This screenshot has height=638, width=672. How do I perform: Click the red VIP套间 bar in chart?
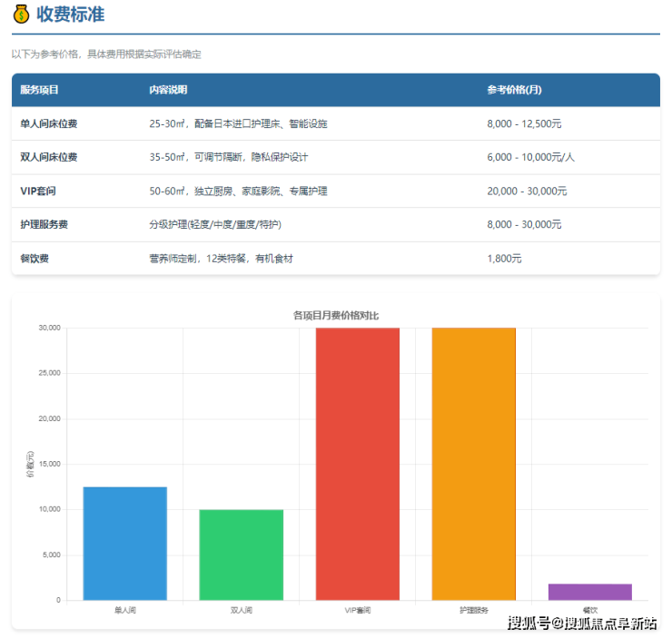point(358,463)
